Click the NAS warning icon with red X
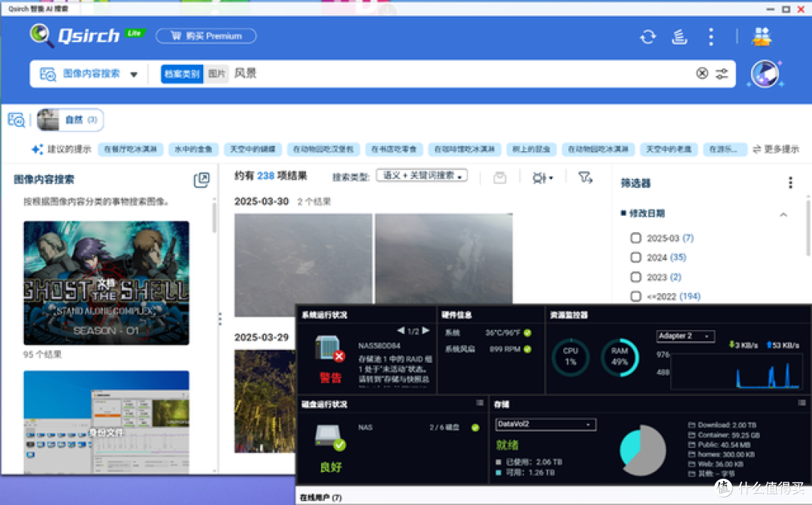This screenshot has width=812, height=505. coord(329,348)
